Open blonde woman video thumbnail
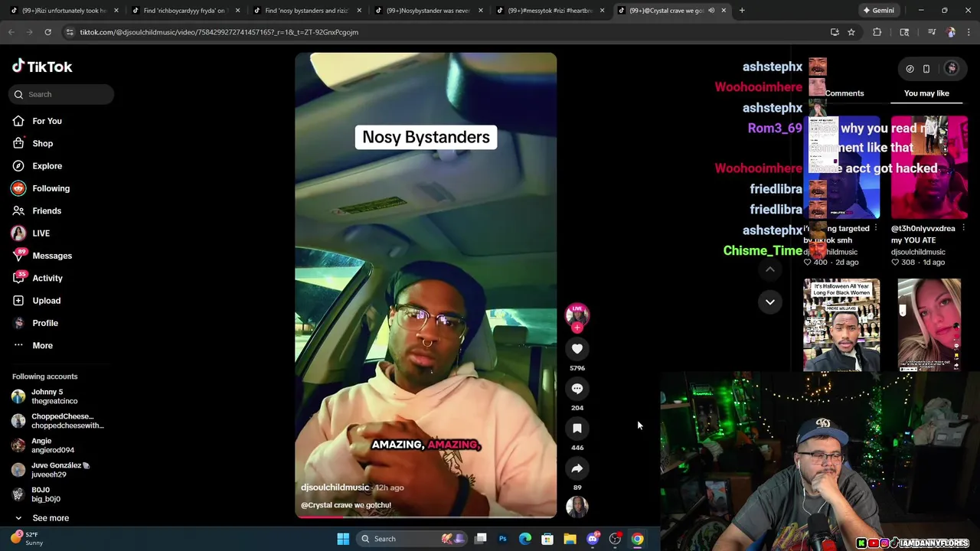Screen dimensions: 980x551 pos(929,324)
